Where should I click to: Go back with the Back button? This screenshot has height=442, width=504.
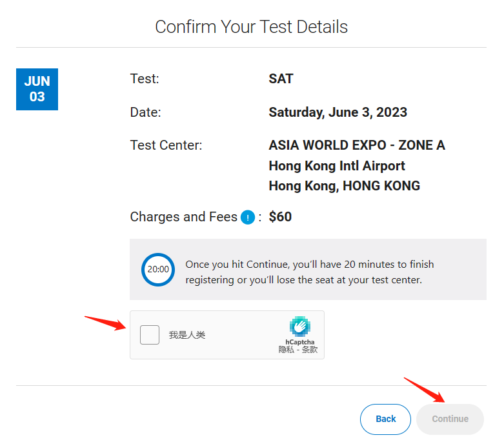coord(385,419)
